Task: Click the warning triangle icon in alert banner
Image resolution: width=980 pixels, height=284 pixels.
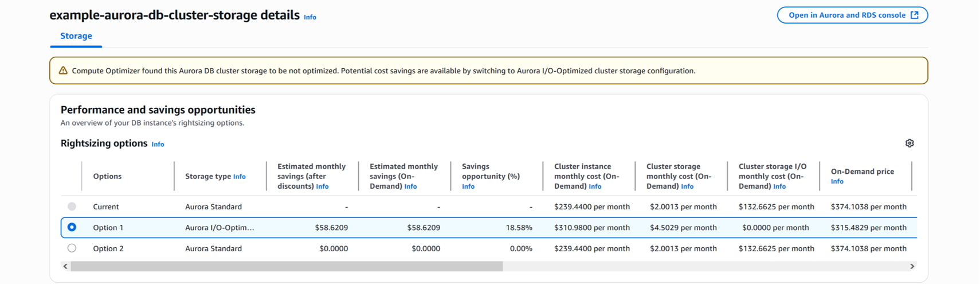Action: pos(63,71)
